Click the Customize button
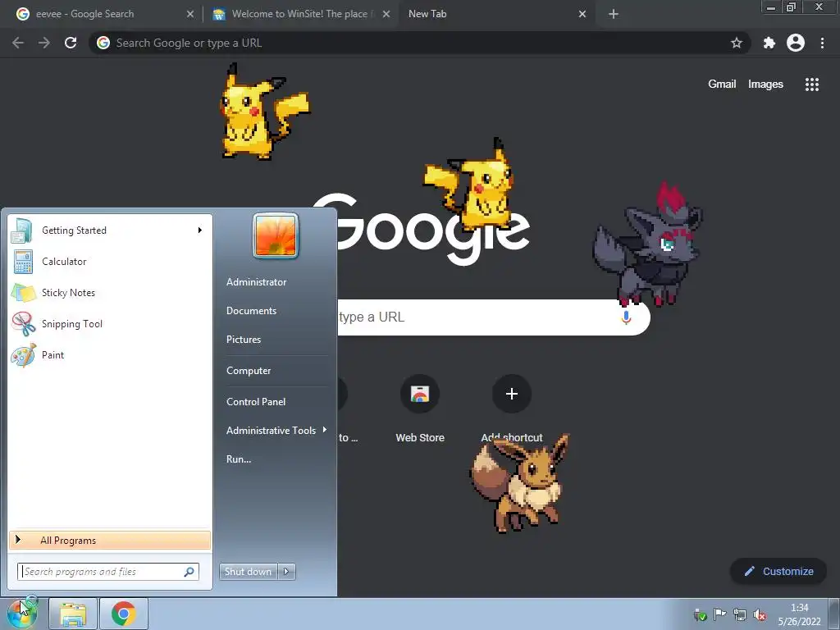 [x=778, y=572]
